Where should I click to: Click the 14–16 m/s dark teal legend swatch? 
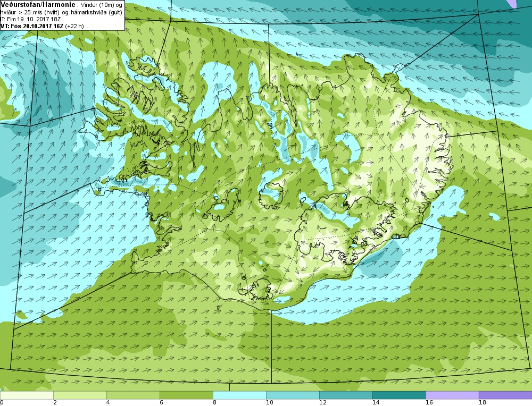pyautogui.click(x=400, y=395)
